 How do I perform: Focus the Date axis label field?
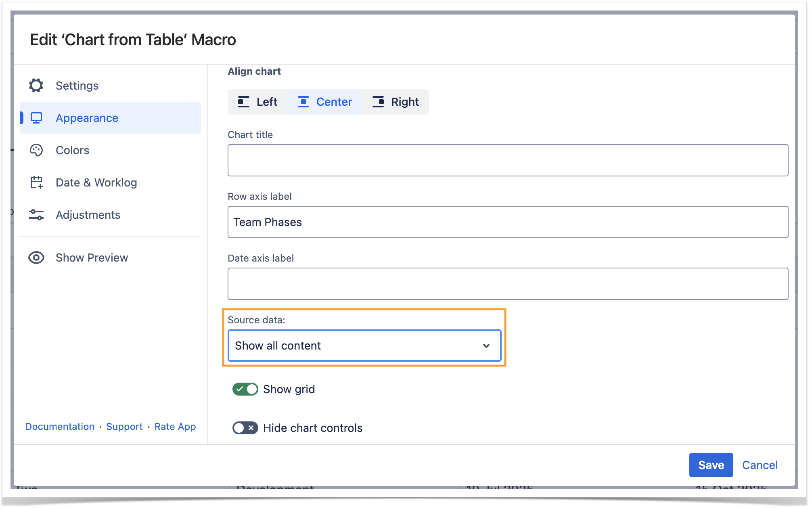pos(507,284)
